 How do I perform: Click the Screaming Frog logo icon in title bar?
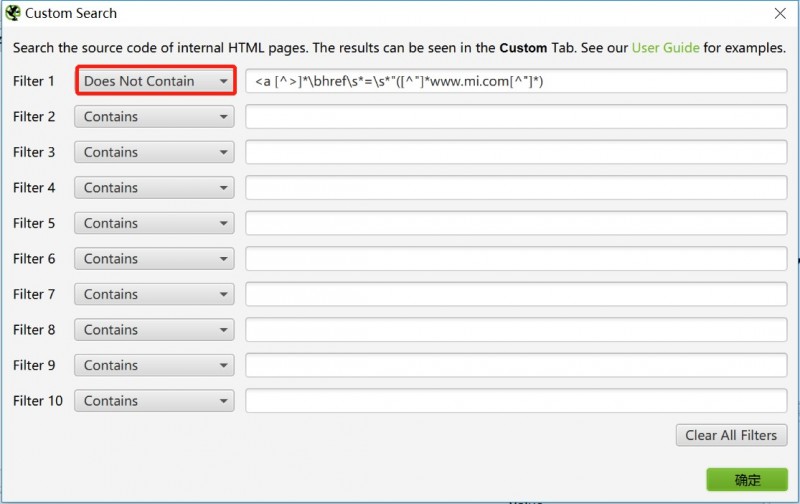coord(13,14)
